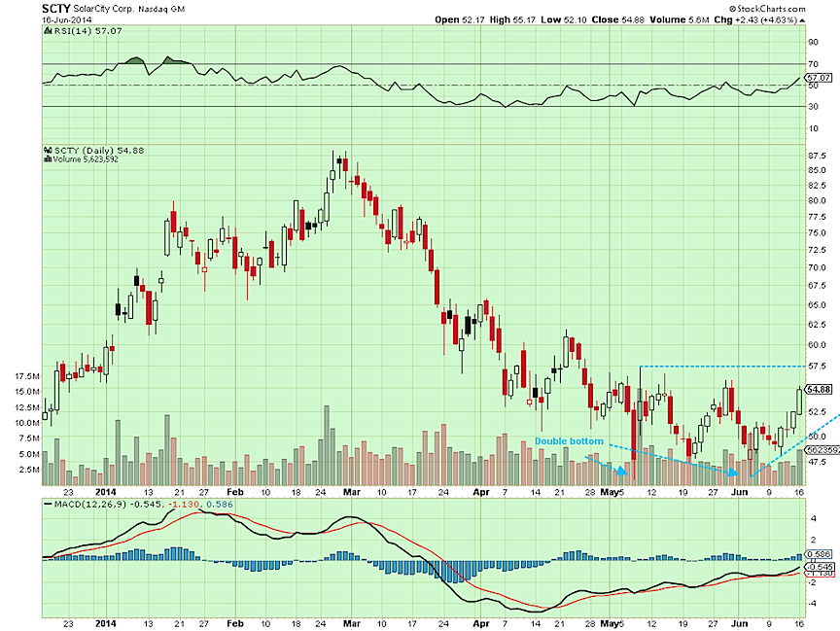Viewport: 840px width, 631px height.
Task: Click the 17.5M volume scale label
Action: [x=26, y=376]
